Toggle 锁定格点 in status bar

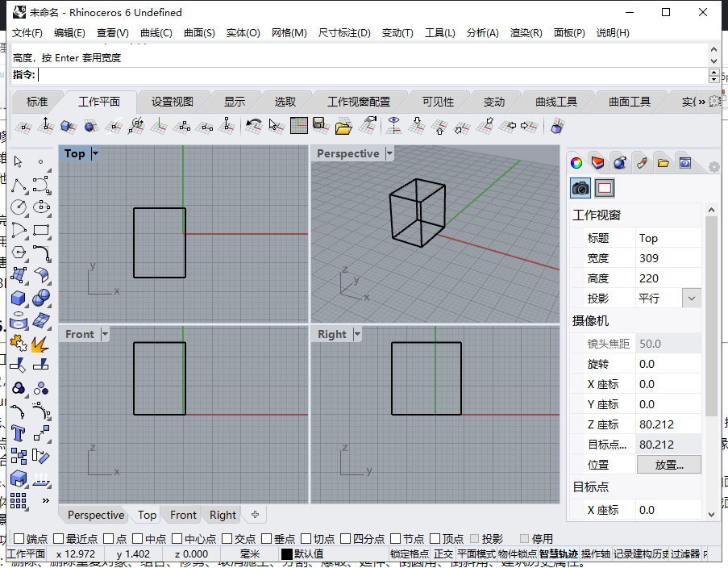click(x=410, y=554)
